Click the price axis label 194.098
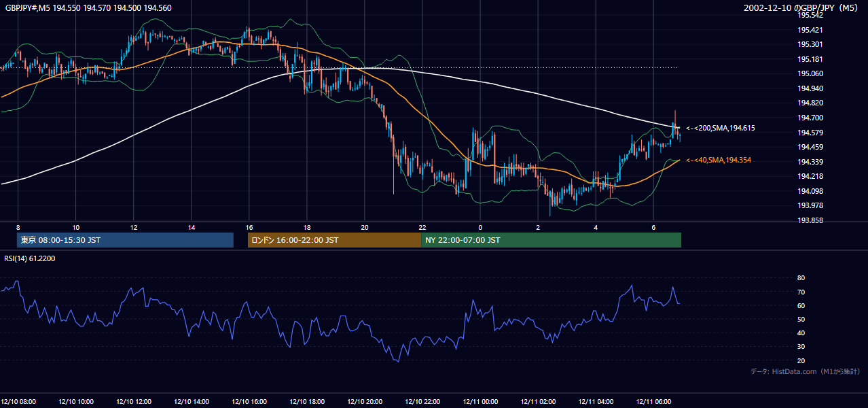The height and width of the screenshot is (408, 868). click(x=810, y=191)
